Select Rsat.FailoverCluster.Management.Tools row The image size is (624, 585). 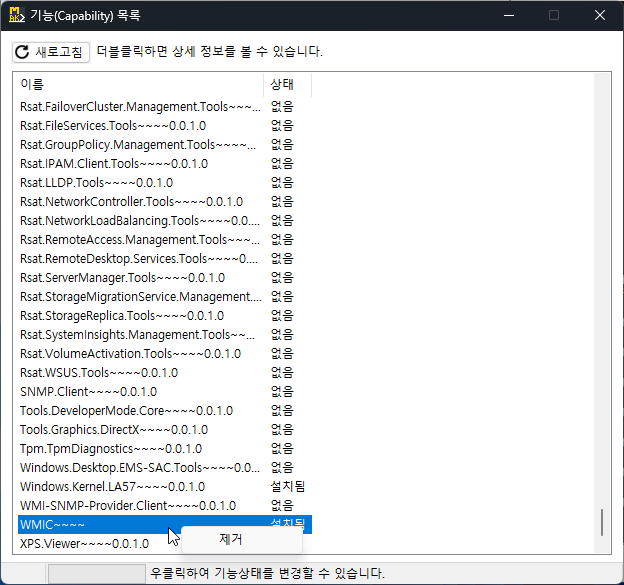[165, 107]
